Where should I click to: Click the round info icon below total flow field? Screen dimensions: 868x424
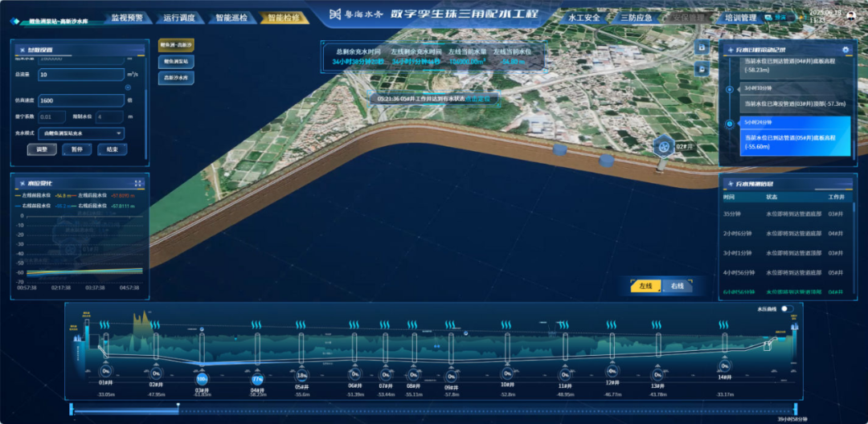tap(128, 88)
